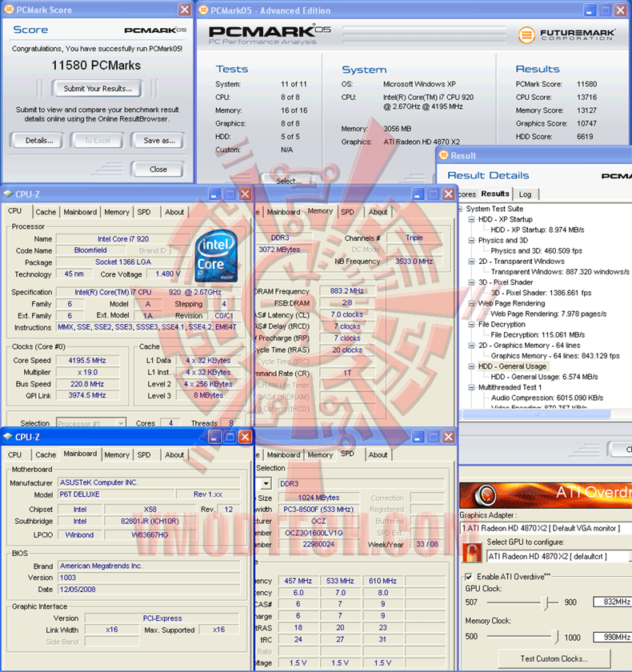Click the title icon of the CPU-Z Mainboard window

(8, 436)
